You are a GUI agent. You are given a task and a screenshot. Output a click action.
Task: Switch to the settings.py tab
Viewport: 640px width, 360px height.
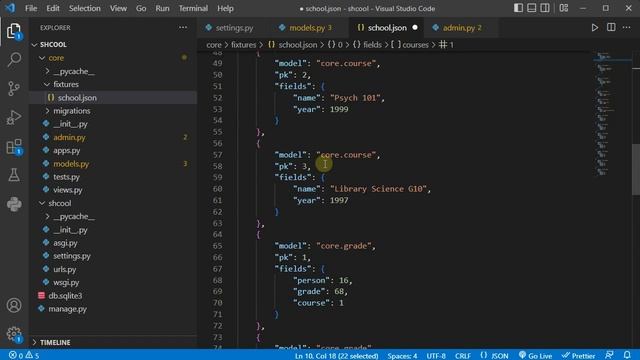234,28
